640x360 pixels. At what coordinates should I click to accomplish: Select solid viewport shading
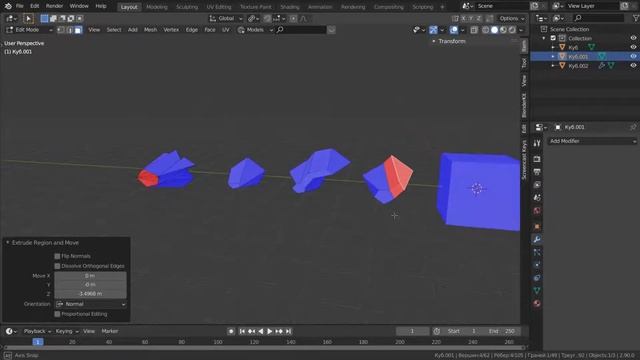pyautogui.click(x=494, y=30)
